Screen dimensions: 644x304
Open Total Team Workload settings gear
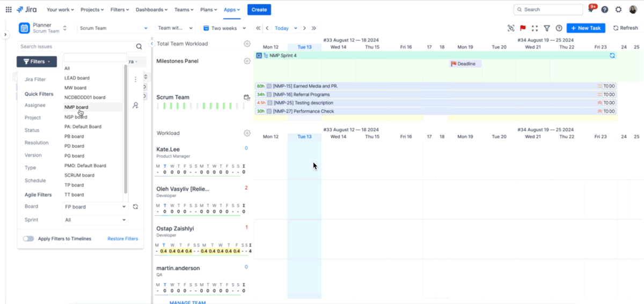point(247,44)
